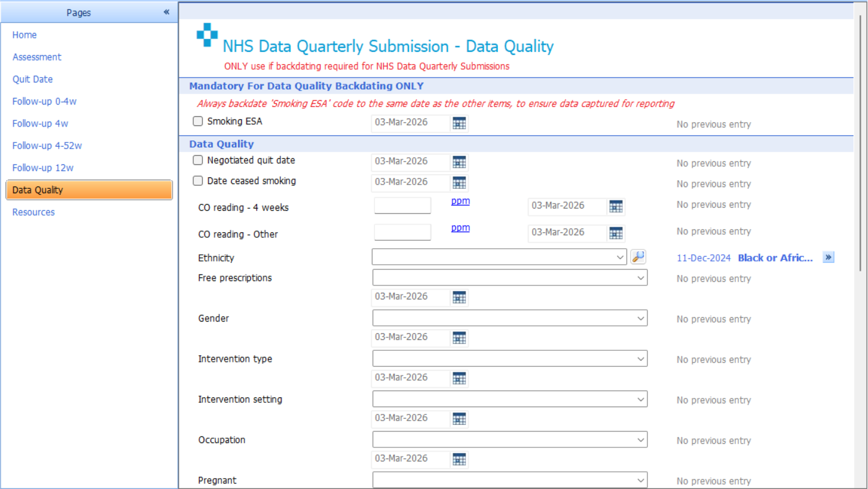The width and height of the screenshot is (868, 489).
Task: Tick the Smoking ESA checkbox
Action: pyautogui.click(x=198, y=121)
